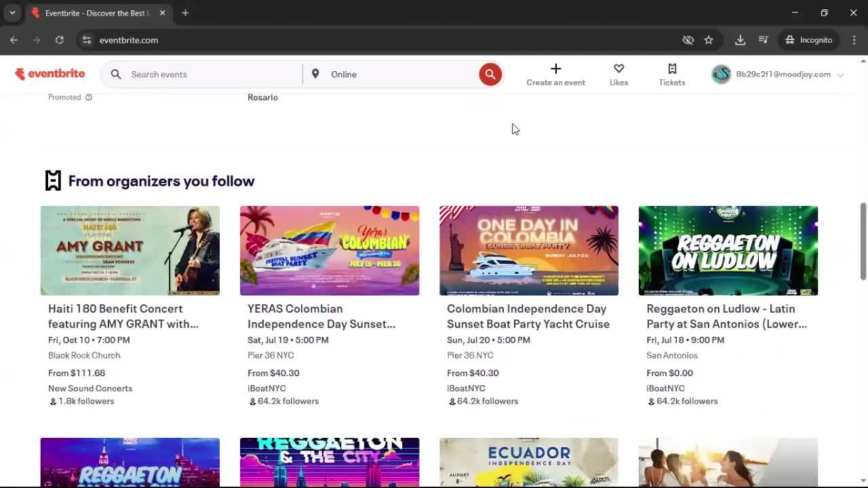The image size is (868, 488).
Task: View site information icon in address bar
Action: [x=87, y=40]
